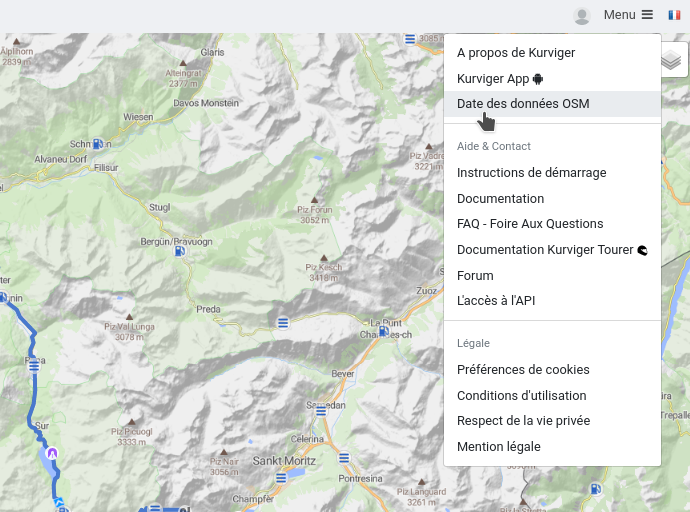Click the 'Filisur' map label
This screenshot has width=690, height=512.
106,168
